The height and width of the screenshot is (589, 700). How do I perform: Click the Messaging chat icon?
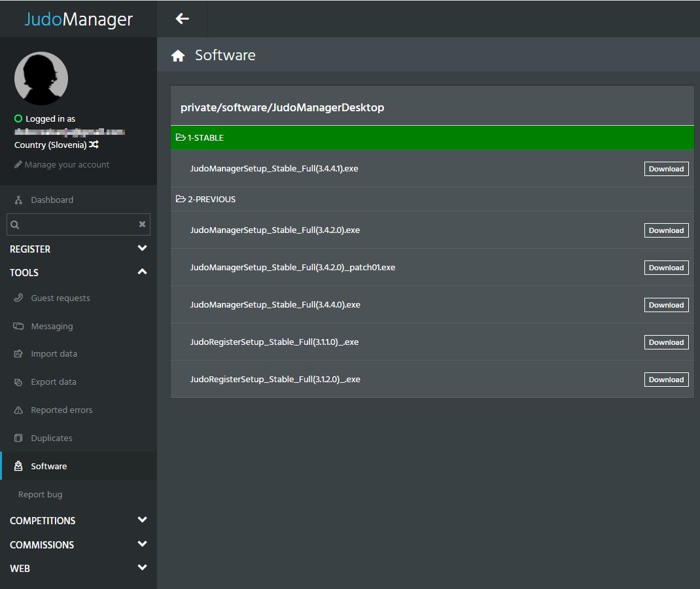point(18,326)
